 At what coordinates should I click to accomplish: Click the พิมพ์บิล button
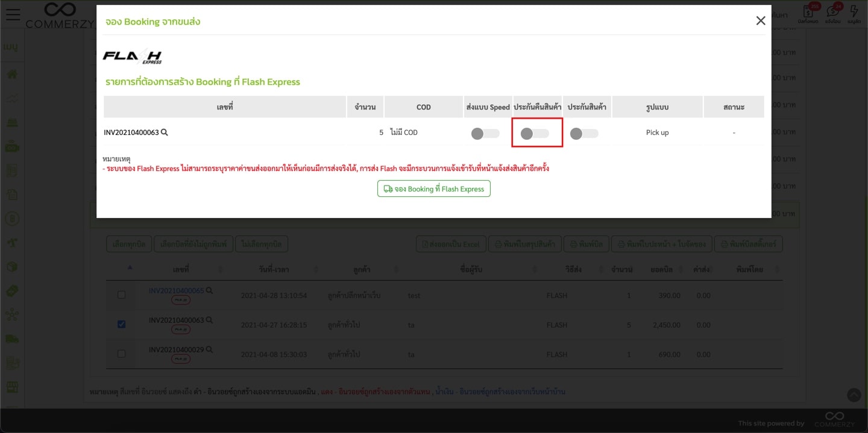point(587,244)
